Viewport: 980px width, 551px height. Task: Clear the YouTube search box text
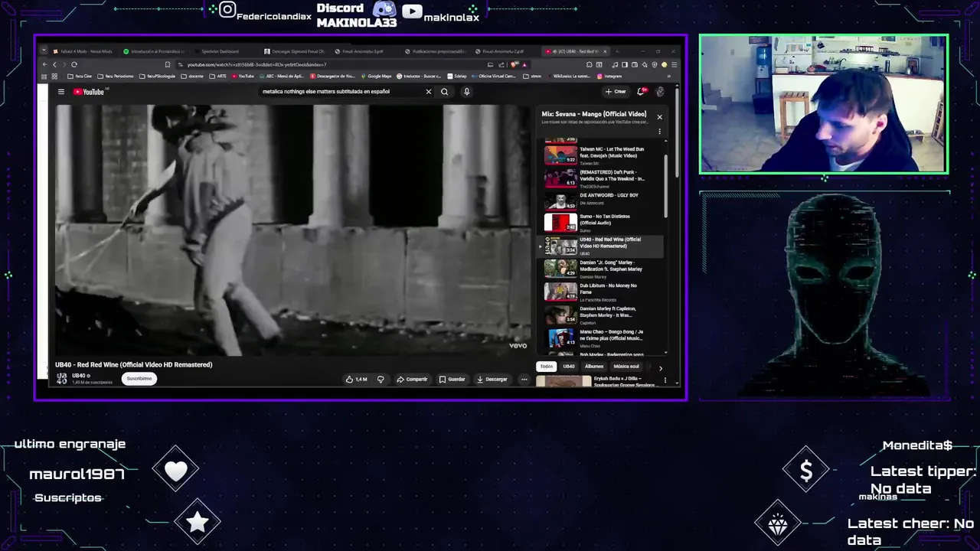(x=429, y=92)
